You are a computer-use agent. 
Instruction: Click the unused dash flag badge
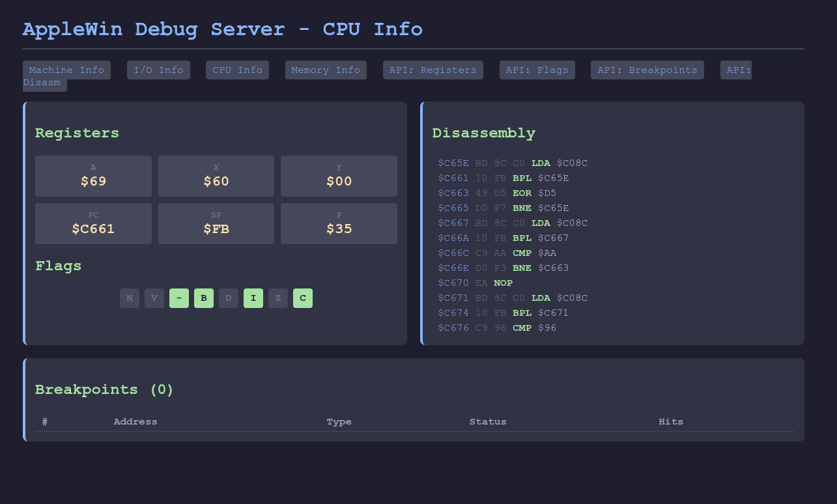click(x=179, y=298)
